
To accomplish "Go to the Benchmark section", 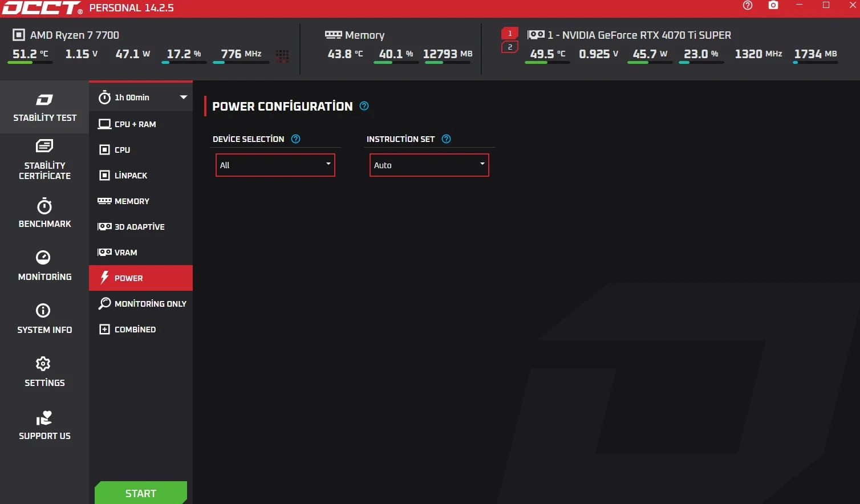I will point(44,213).
